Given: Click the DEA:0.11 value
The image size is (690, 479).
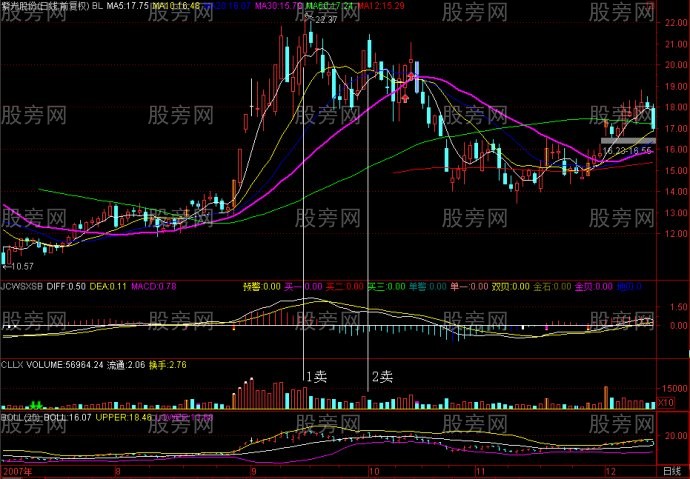Looking at the screenshot, I should coord(108,286).
